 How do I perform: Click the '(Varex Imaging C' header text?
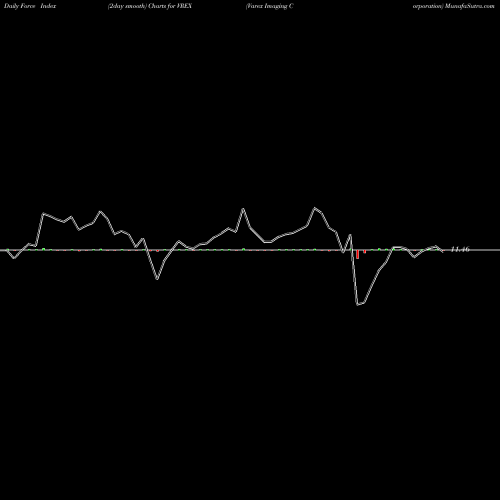[269, 6]
